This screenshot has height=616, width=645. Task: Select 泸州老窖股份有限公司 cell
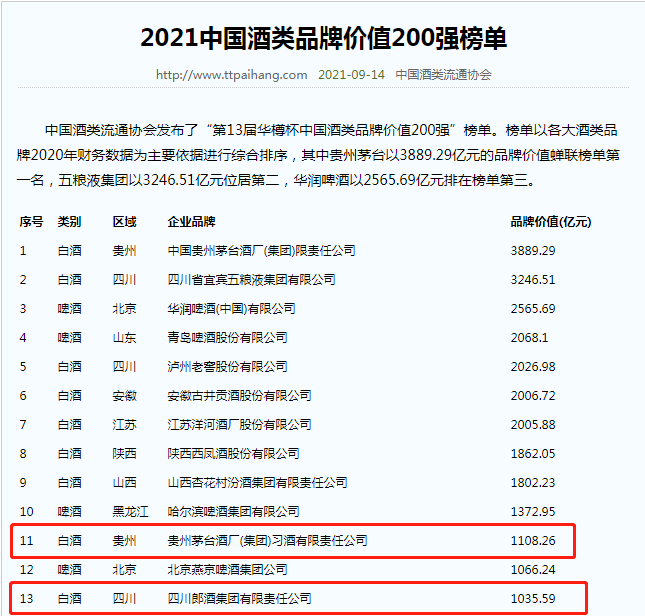pyautogui.click(x=227, y=366)
